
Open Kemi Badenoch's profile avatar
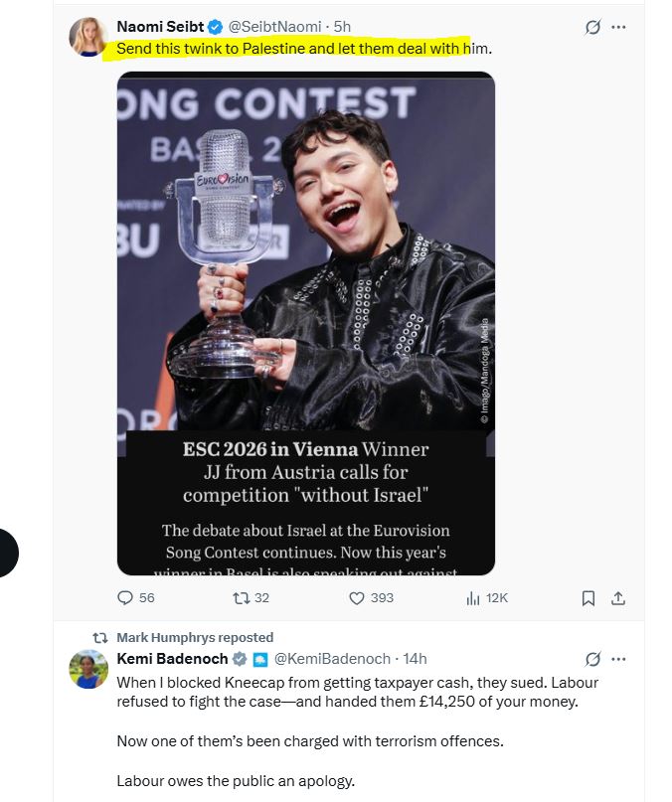pyautogui.click(x=88, y=669)
